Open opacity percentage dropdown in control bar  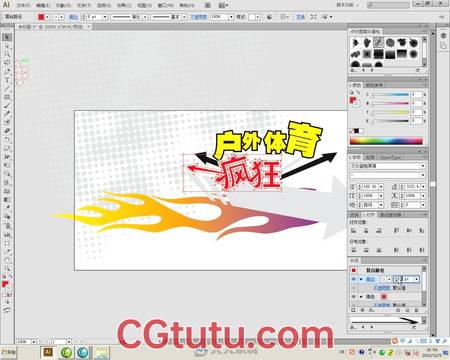point(231,17)
